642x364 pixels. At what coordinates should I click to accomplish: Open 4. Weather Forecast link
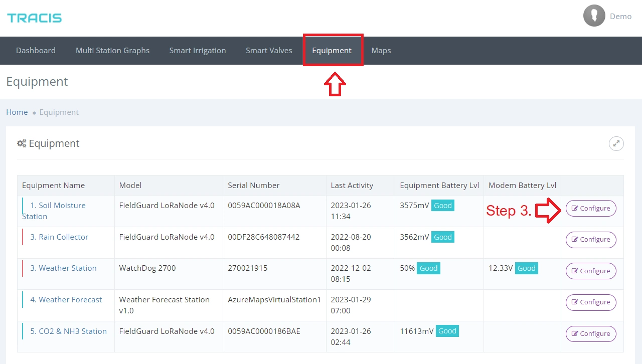click(66, 300)
